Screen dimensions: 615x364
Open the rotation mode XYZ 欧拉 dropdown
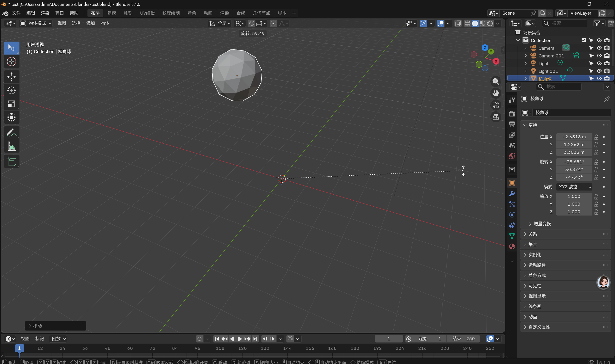click(574, 187)
